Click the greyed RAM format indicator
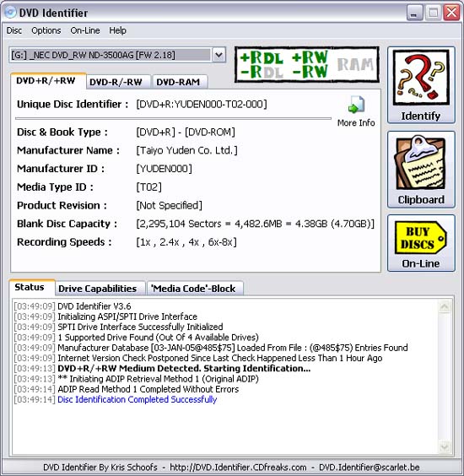Image resolution: width=464 pixels, height=476 pixels. click(355, 65)
